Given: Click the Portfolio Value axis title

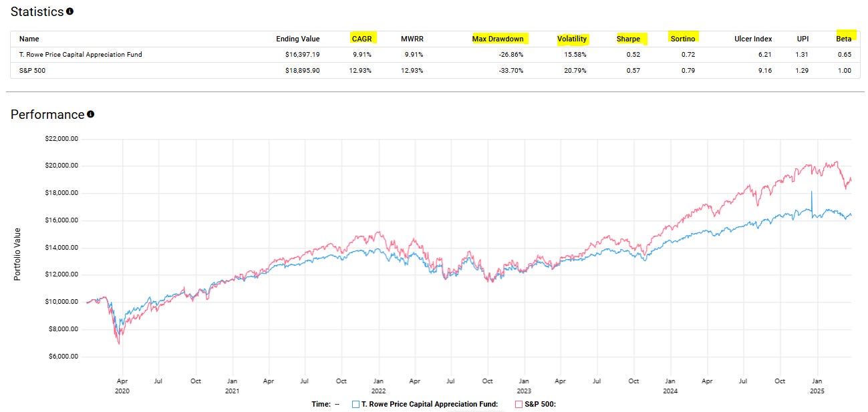Looking at the screenshot, I should [17, 254].
